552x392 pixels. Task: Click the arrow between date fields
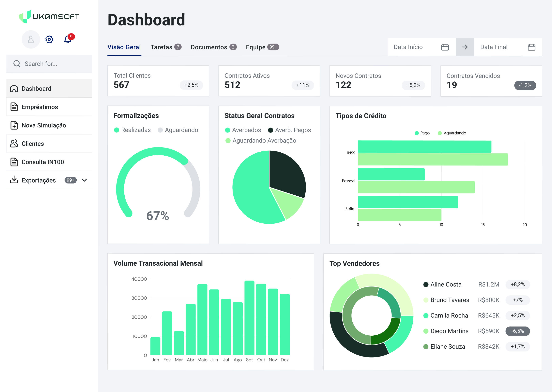pos(465,47)
